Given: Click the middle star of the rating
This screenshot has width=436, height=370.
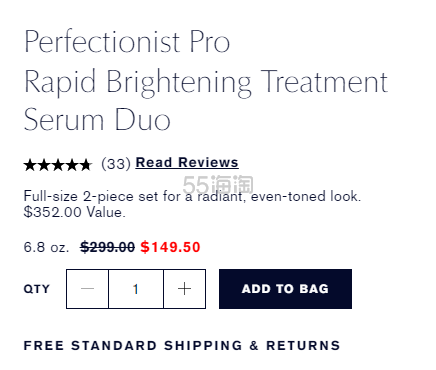Looking at the screenshot, I should [57, 164].
